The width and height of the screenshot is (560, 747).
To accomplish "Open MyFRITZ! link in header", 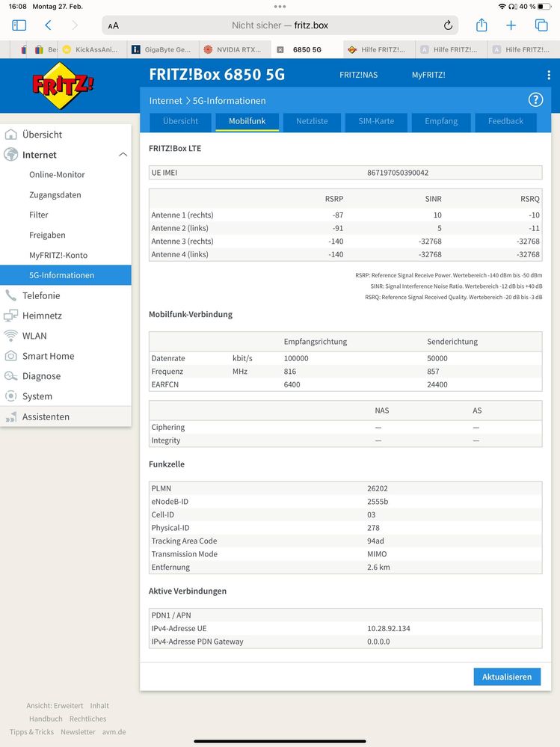I will [428, 75].
